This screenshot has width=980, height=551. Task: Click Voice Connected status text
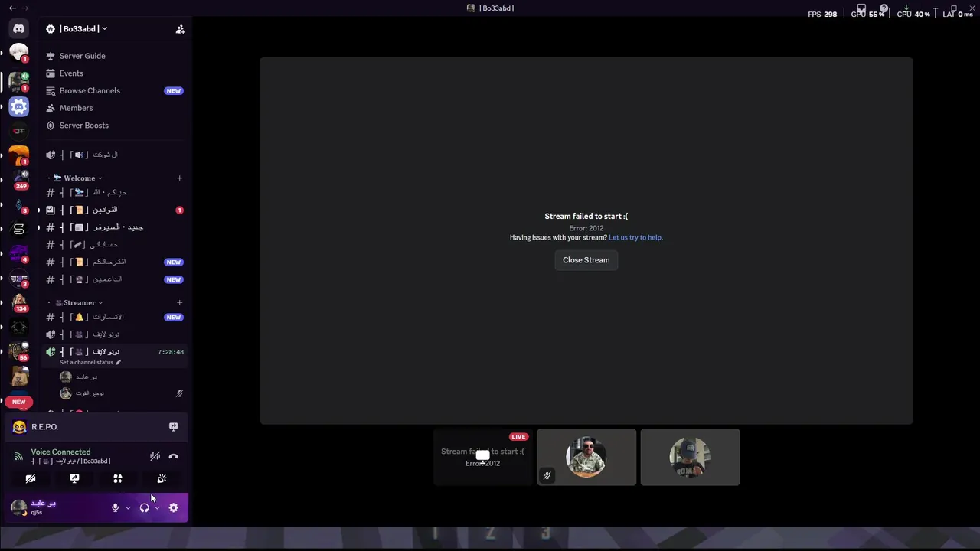60,452
